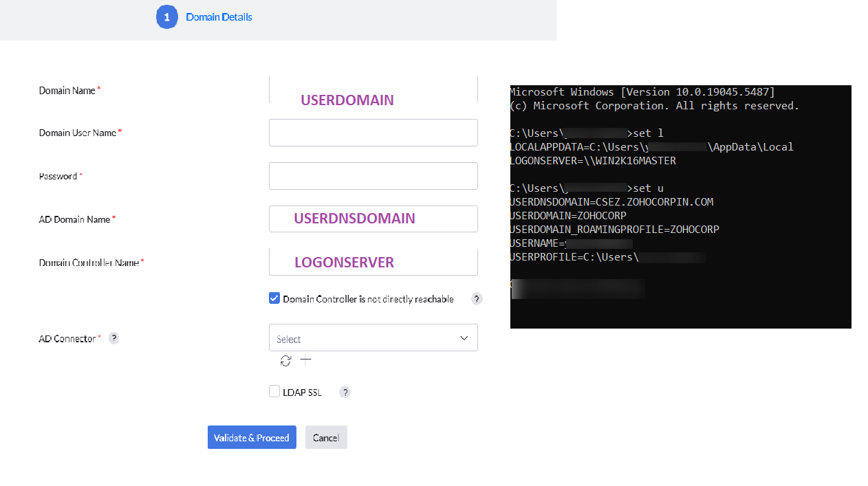Viewport: 868px width, 486px height.
Task: Click the USERDNSDOMAIN AD Domain Name field
Action: [373, 219]
